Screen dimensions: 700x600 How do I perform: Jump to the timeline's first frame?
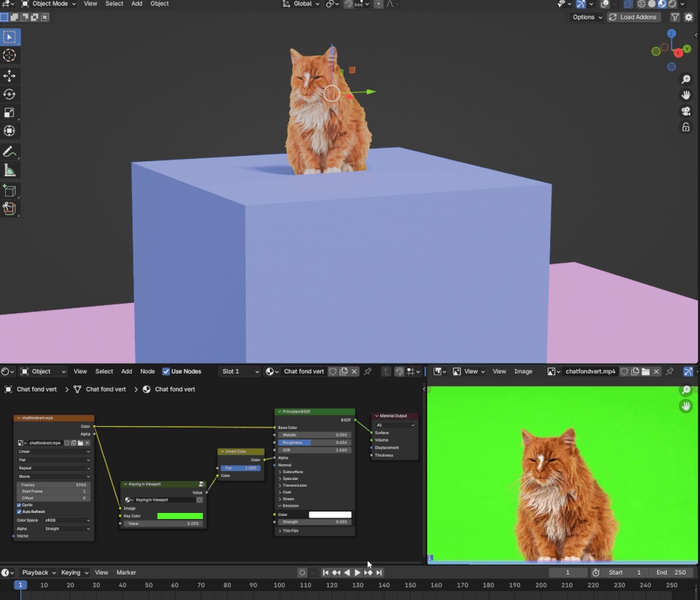point(325,572)
